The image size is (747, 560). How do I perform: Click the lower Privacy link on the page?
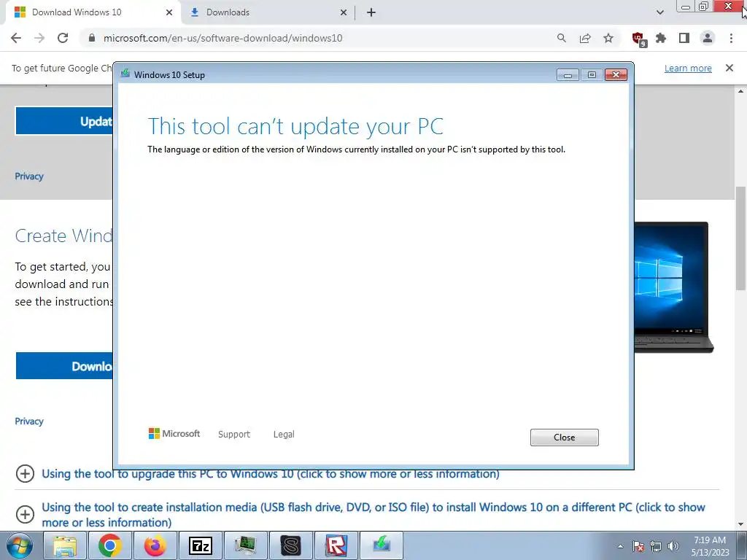29,421
